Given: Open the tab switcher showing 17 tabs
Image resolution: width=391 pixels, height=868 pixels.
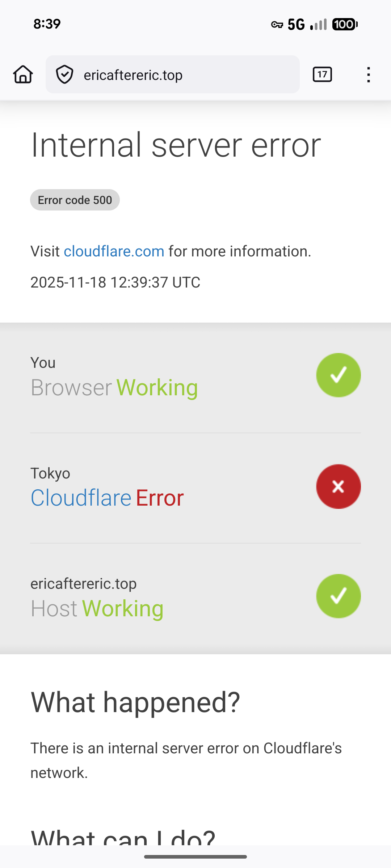Looking at the screenshot, I should [322, 75].
